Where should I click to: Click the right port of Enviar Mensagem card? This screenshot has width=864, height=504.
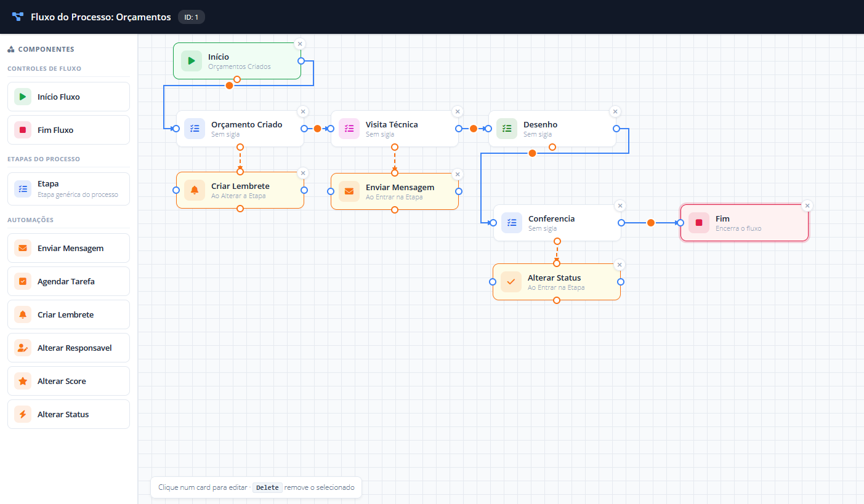point(459,191)
